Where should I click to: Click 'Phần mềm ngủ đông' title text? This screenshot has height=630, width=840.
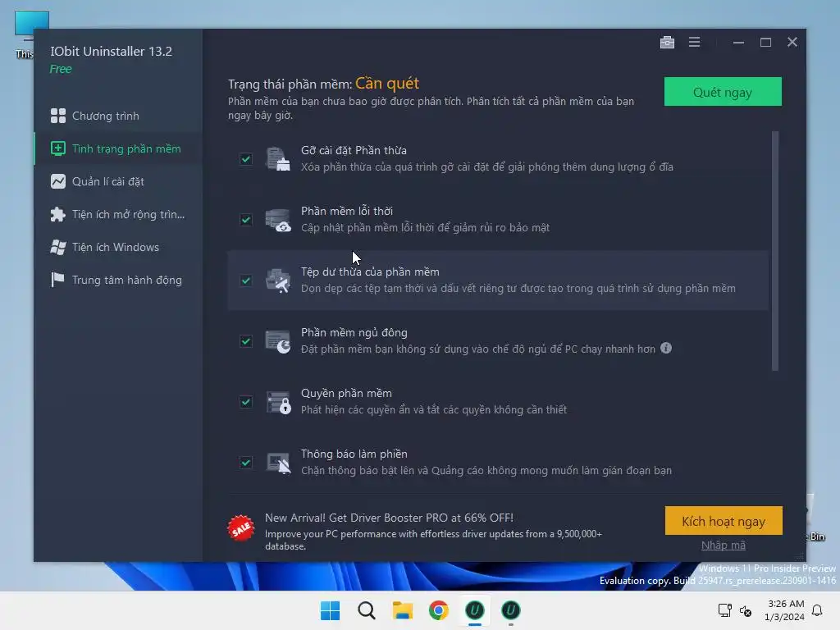pos(354,333)
